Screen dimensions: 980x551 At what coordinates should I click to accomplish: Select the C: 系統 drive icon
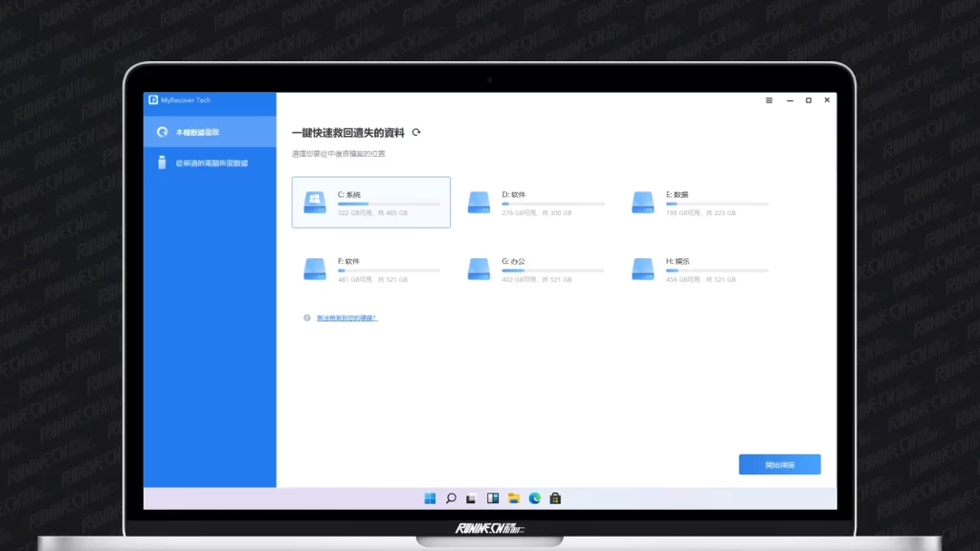314,202
